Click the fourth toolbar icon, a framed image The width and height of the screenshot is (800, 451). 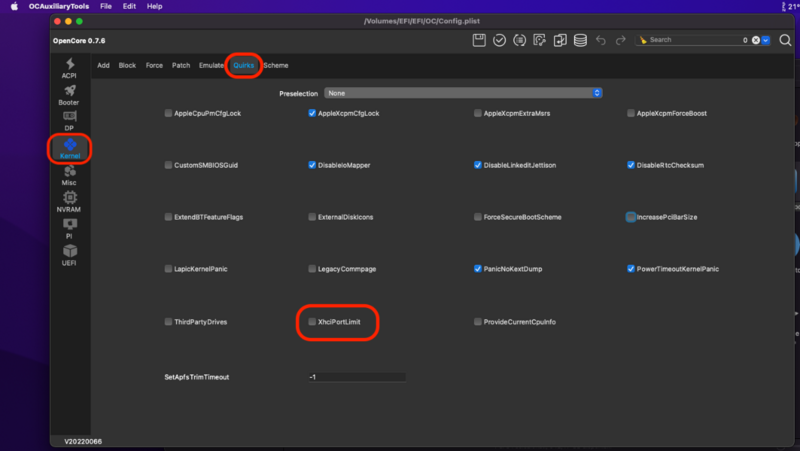pos(539,40)
